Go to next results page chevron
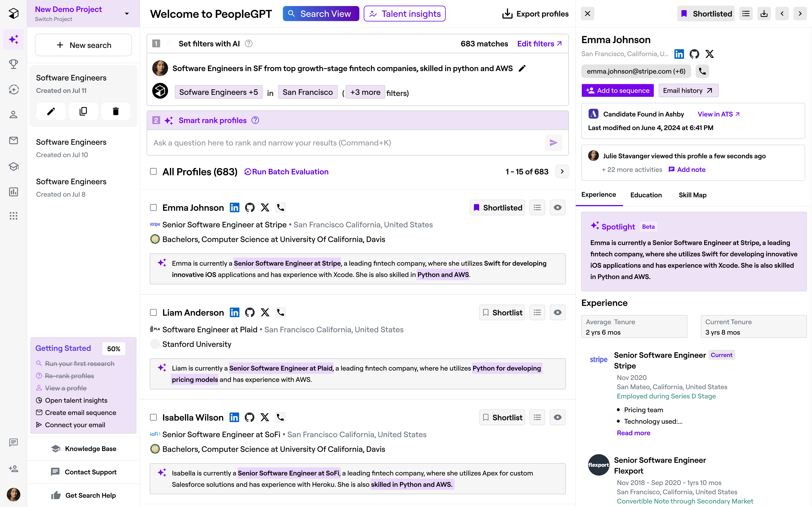Viewport: 812px width, 507px height. pyautogui.click(x=562, y=172)
